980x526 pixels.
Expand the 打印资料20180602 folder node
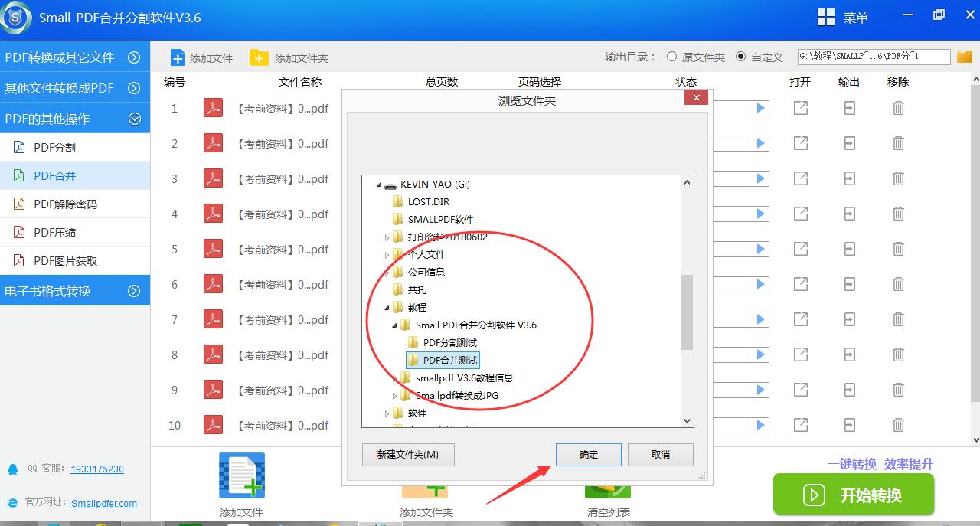(387, 237)
